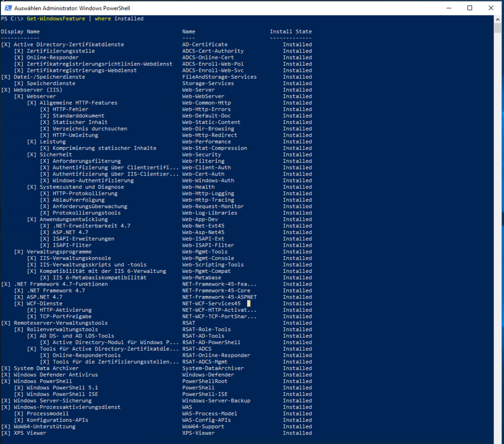Minimize the PowerShell window
The width and height of the screenshot is (504, 444).
(449, 8)
